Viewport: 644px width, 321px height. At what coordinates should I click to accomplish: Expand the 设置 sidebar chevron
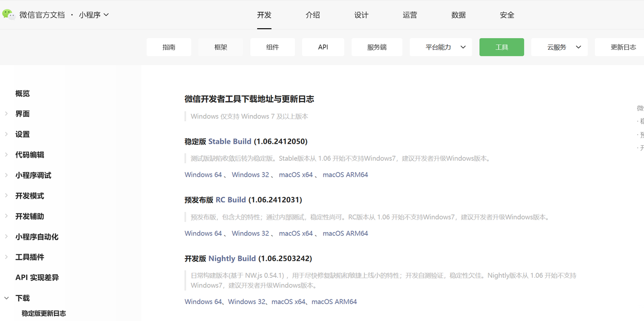[x=7, y=134]
